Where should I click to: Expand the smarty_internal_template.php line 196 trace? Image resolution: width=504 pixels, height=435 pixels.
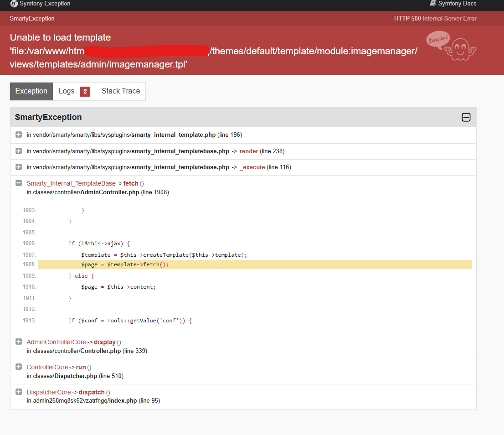(x=19, y=135)
